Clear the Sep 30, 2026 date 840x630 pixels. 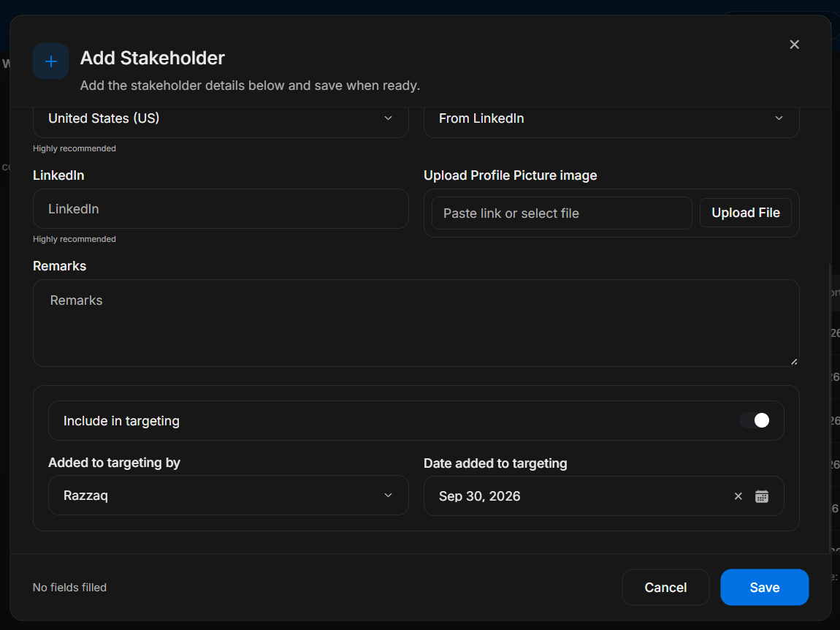tap(738, 496)
